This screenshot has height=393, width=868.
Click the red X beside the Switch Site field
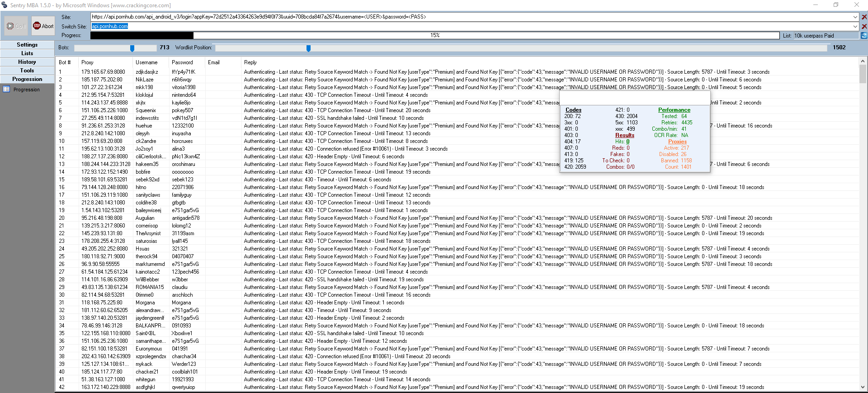click(x=864, y=27)
